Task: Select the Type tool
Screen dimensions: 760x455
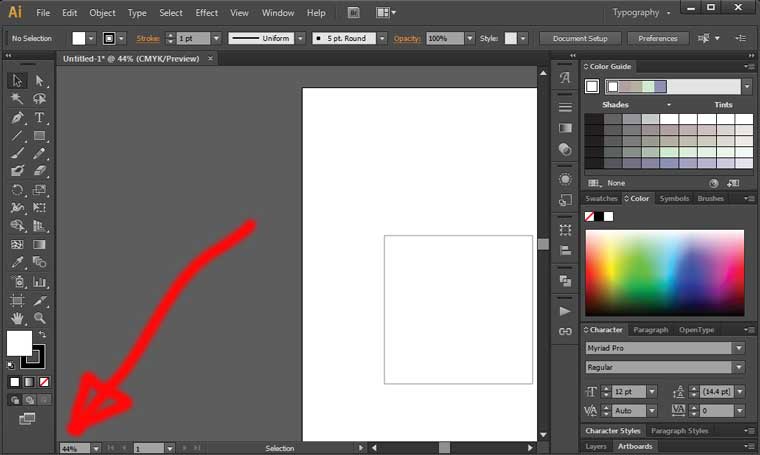Action: pos(39,117)
